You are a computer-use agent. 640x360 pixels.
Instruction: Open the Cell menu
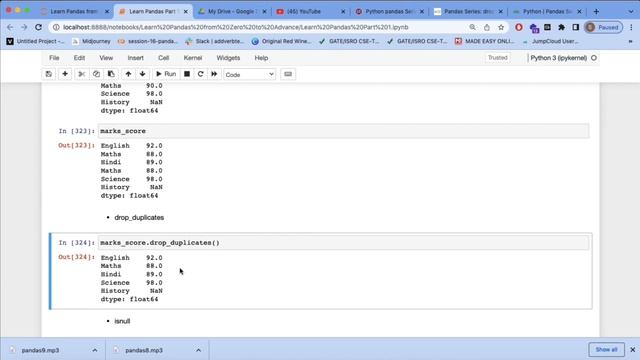164,58
